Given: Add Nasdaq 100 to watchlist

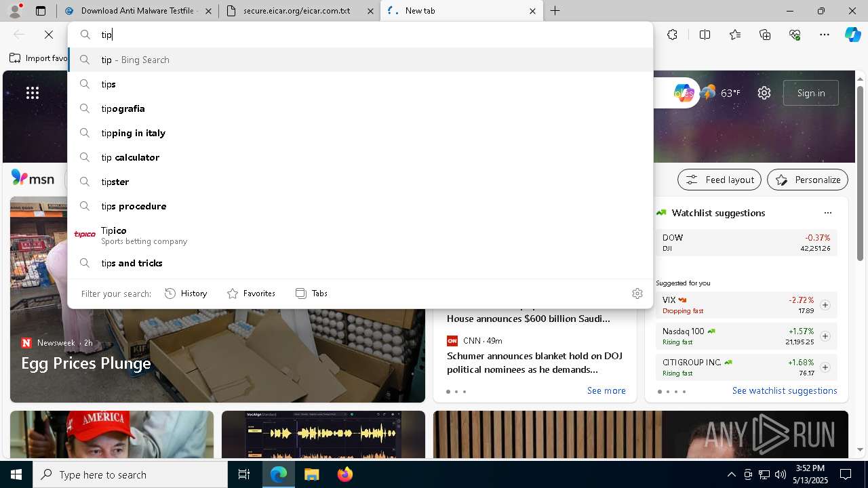Looking at the screenshot, I should (825, 336).
